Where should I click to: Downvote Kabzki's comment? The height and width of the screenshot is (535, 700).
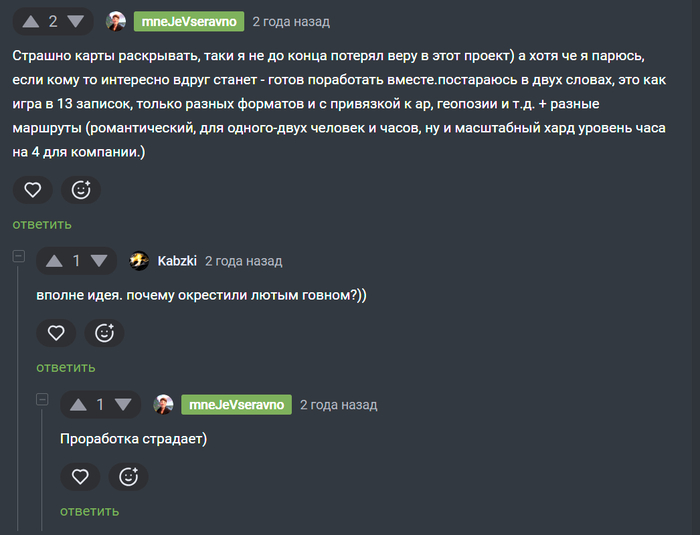[99, 261]
